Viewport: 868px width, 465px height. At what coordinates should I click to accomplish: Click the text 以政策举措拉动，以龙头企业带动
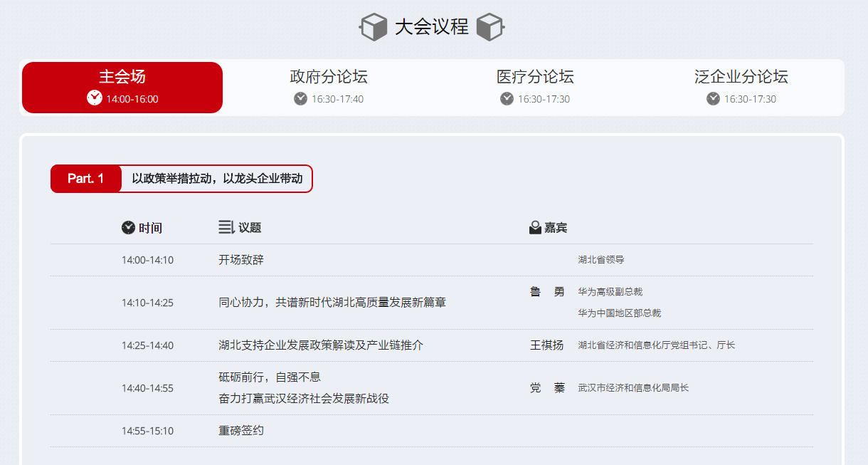click(x=217, y=179)
